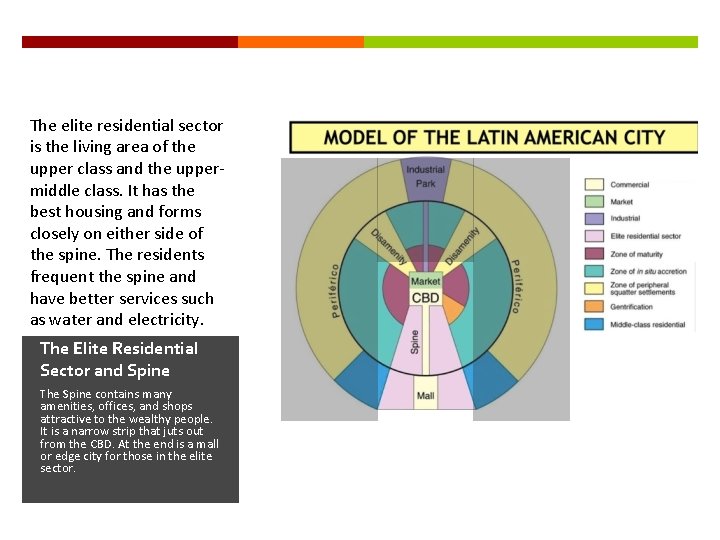Click the upper-left 'Disamenity' wedge label
The height and width of the screenshot is (540, 720).
388,247
